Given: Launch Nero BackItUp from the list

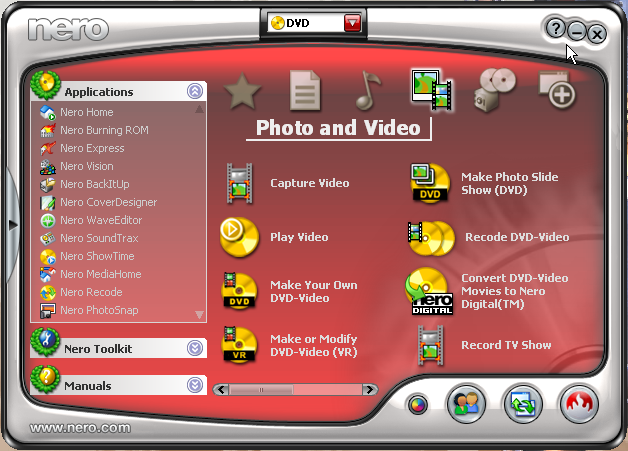Looking at the screenshot, I should 95,184.
